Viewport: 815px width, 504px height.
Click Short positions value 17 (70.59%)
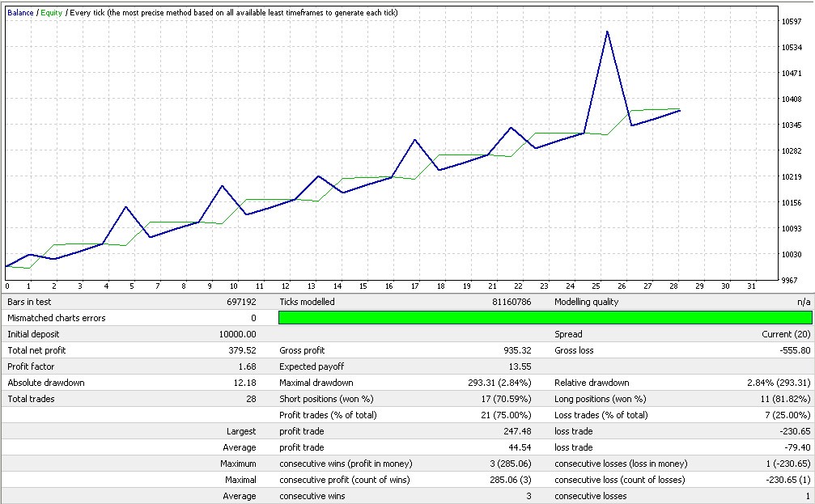coord(506,399)
